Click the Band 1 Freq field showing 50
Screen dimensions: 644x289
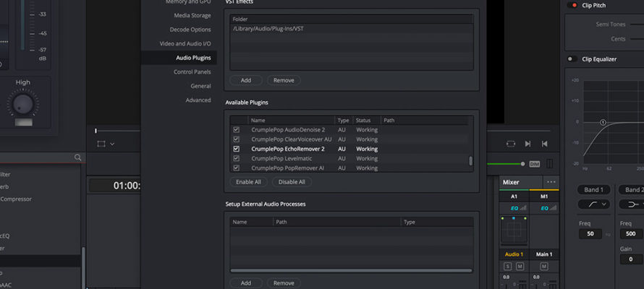pyautogui.click(x=590, y=234)
